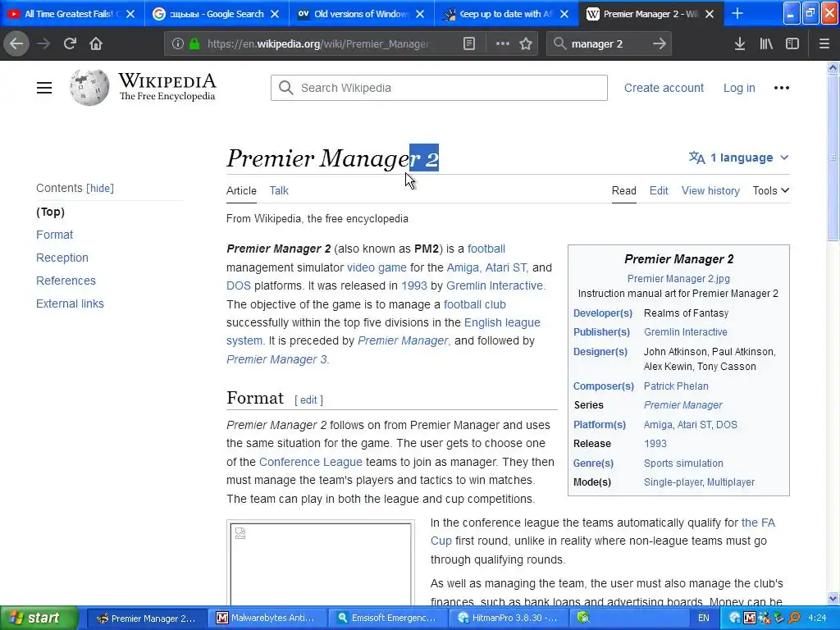Jump to External links in contents
The width and height of the screenshot is (840, 630).
(x=70, y=304)
